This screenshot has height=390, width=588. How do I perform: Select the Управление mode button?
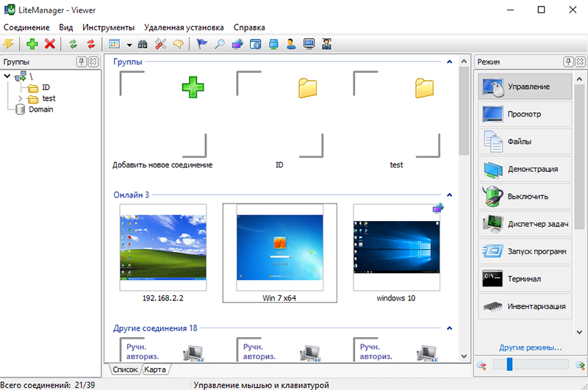click(x=525, y=87)
